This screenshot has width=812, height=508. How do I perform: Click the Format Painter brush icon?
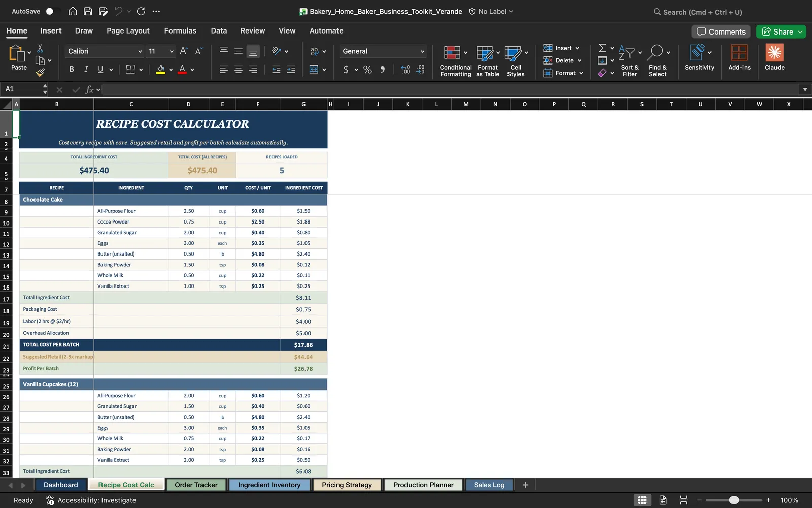coord(40,72)
